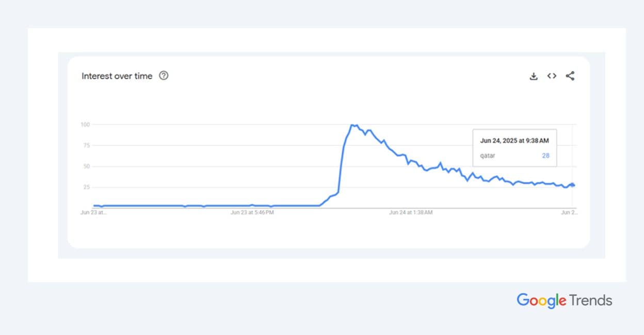This screenshot has height=335, width=644.
Task: Select the peak point of the trend line
Action: click(x=352, y=125)
